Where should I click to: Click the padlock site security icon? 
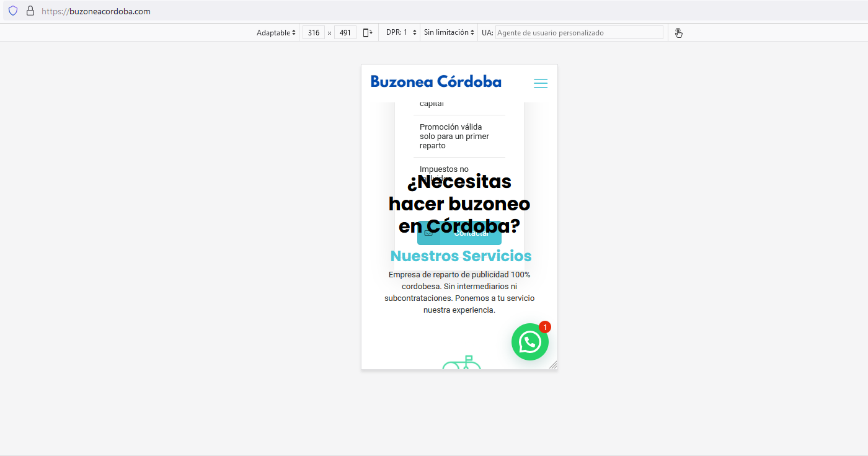(x=30, y=11)
